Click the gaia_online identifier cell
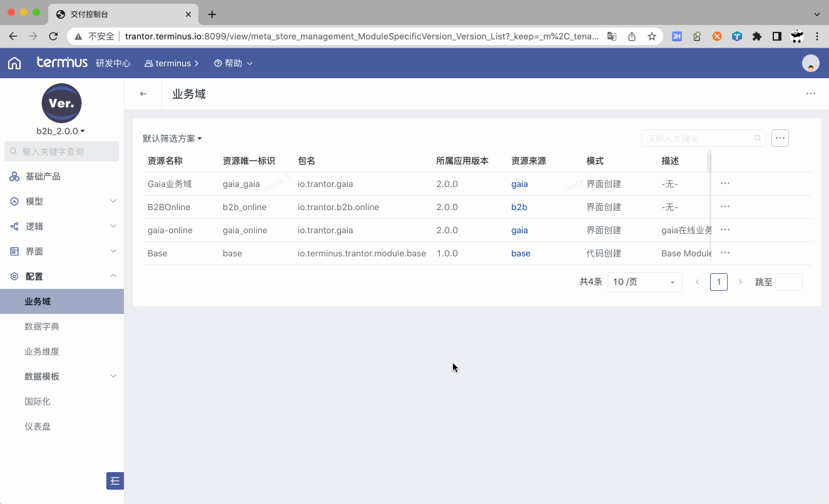Screen dimensions: 829x504 (245, 230)
